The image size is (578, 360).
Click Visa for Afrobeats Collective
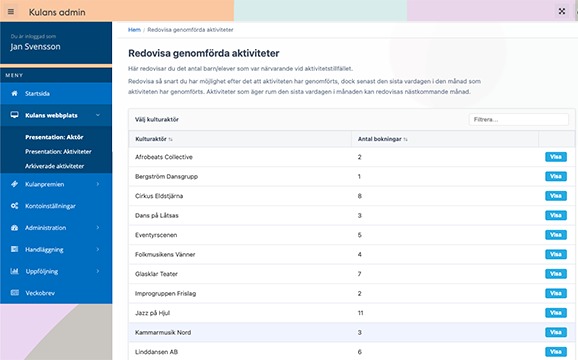click(556, 157)
